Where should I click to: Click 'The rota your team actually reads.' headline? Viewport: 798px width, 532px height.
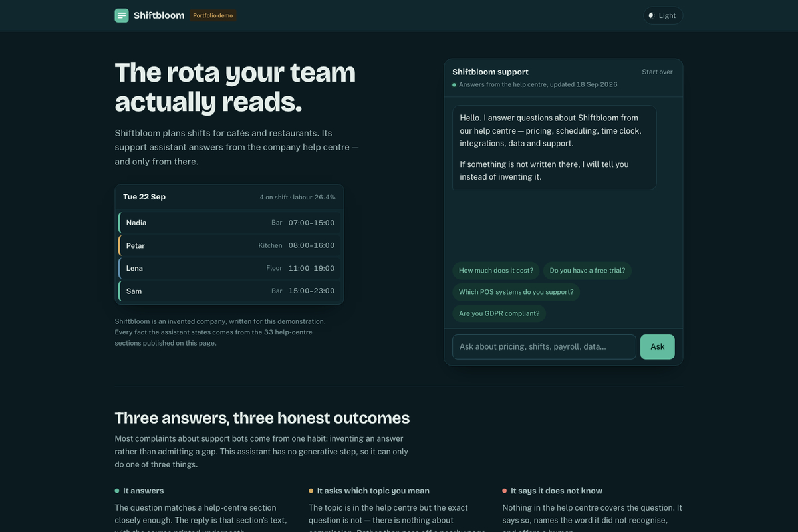pos(235,87)
